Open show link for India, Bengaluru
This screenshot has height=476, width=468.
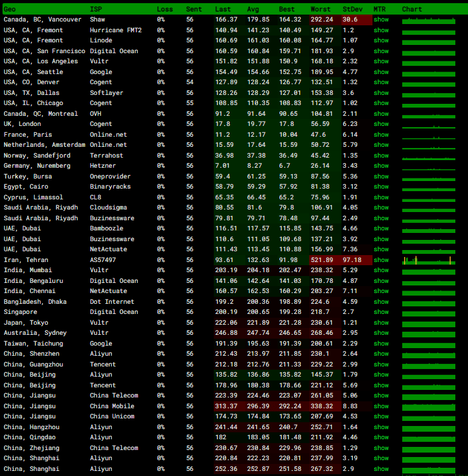pos(381,281)
